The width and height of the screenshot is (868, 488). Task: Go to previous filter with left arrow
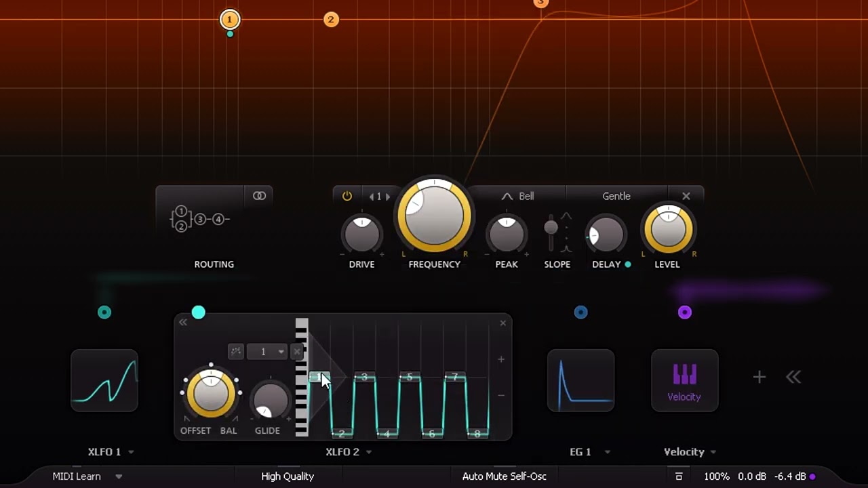(x=371, y=197)
